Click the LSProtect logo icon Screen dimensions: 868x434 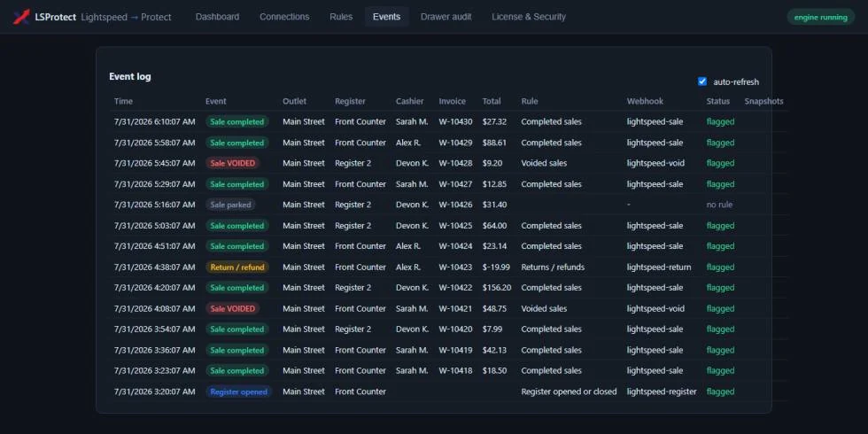(x=21, y=17)
